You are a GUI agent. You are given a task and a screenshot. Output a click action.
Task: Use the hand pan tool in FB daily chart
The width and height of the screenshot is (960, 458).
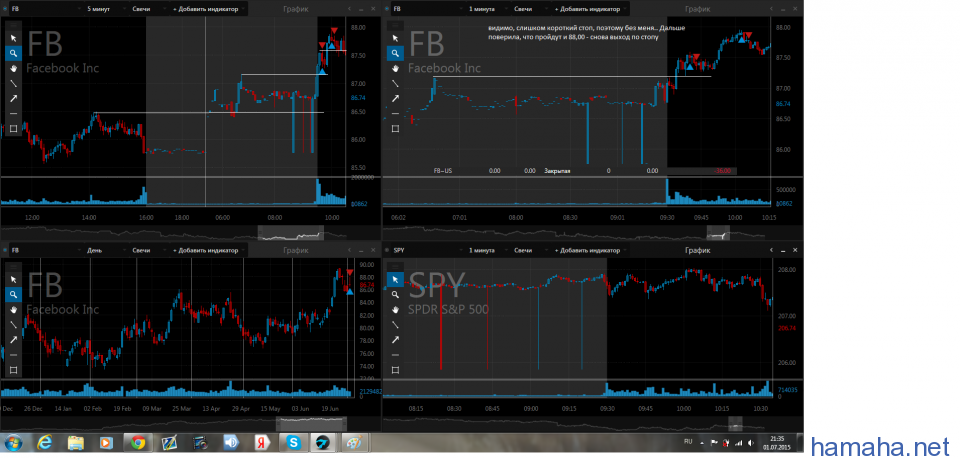[13, 309]
